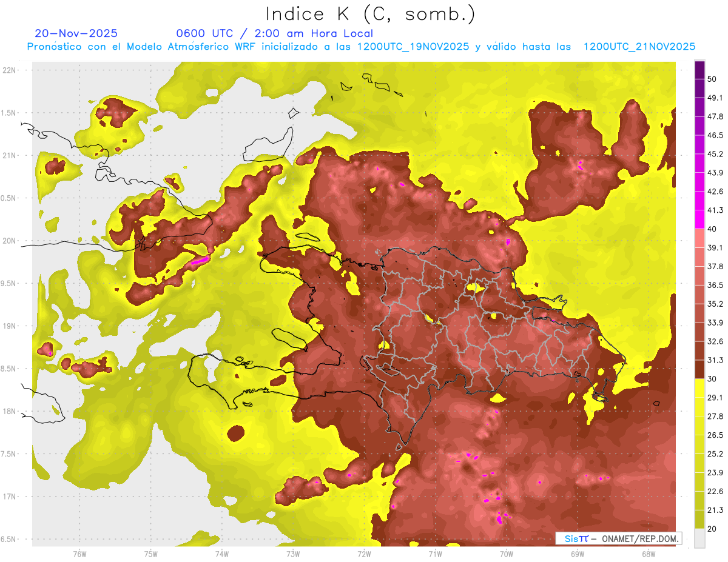Screen dimensions: 728x562
Task: Click the '26.5' value on the color scale
Action: 715,435
